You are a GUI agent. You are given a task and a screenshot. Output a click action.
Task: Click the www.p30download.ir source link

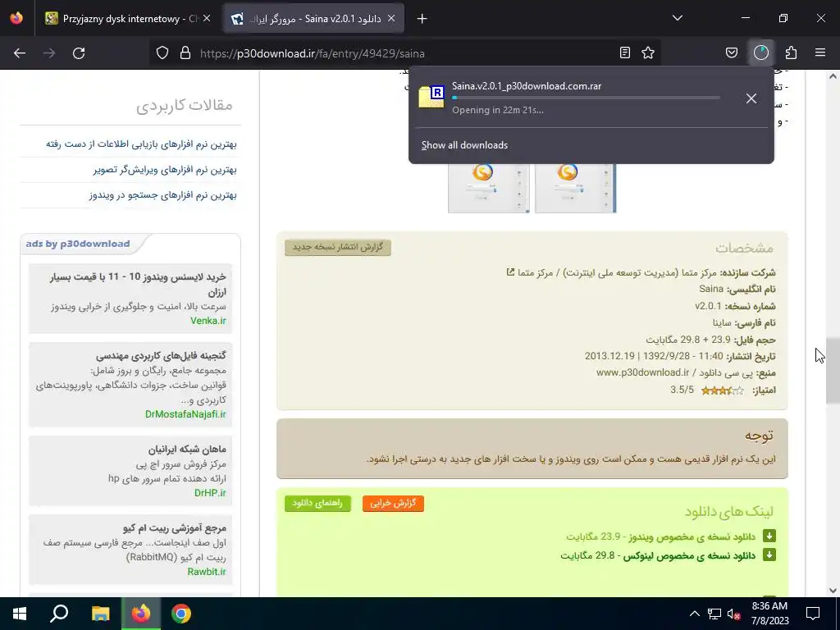[642, 372]
